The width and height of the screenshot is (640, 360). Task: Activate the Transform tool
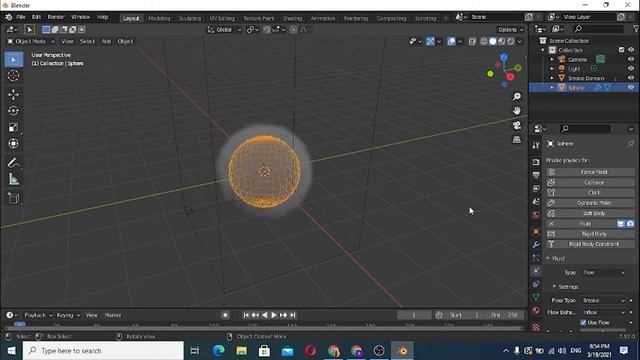tap(13, 144)
